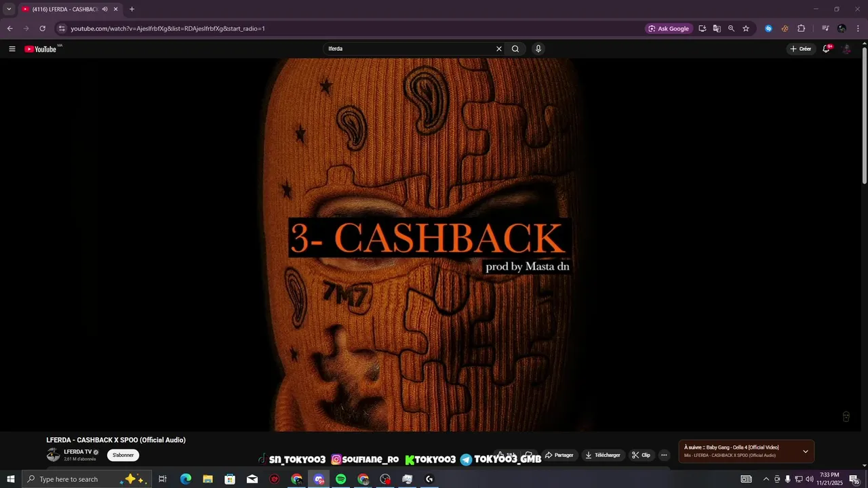868x488 pixels.
Task: Mute the tab via the speaker icon
Action: (105, 9)
